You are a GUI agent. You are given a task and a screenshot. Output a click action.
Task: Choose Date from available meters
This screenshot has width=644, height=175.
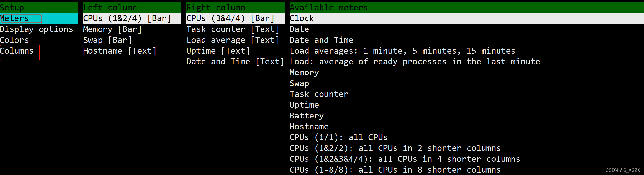(299, 29)
